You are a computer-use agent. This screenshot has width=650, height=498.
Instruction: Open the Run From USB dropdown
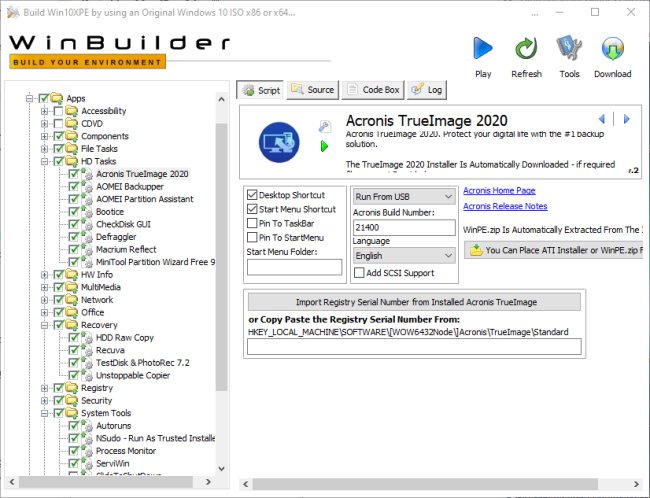(x=404, y=197)
